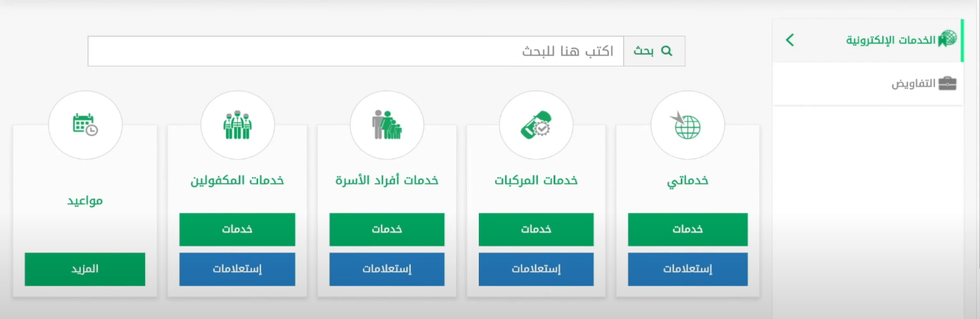This screenshot has width=980, height=319.
Task: Click the electronic services sidebar logo icon
Action: (947, 39)
